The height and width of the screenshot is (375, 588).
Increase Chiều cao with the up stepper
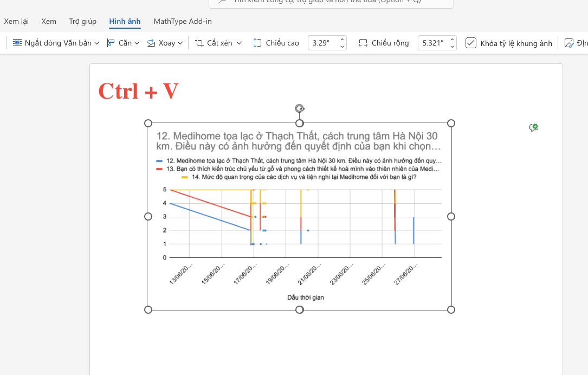point(342,40)
